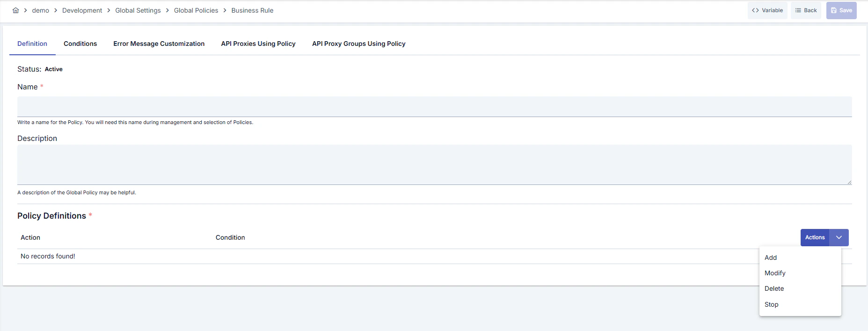Image resolution: width=868 pixels, height=331 pixels.
Task: Click the Business Rule breadcrumb
Action: (x=252, y=10)
